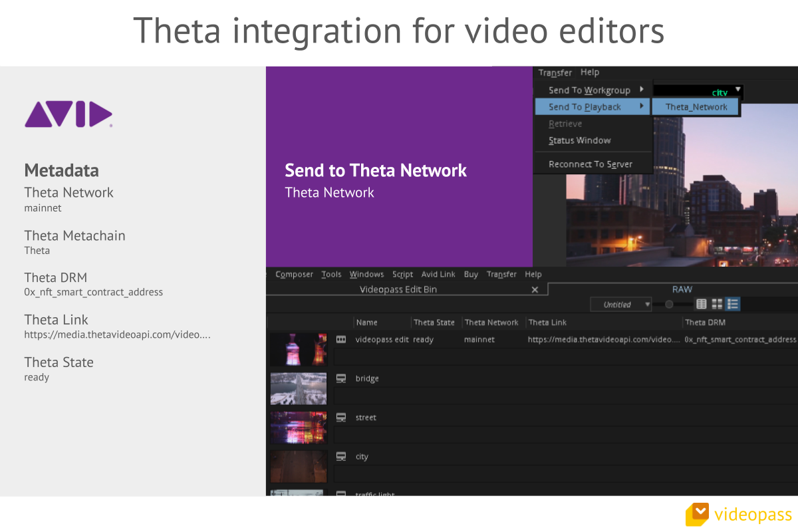Click the 'ready' Theta State cell

point(423,339)
